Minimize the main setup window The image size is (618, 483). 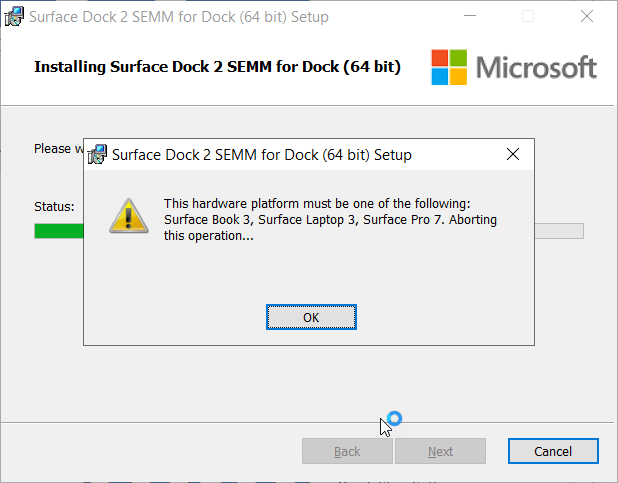pyautogui.click(x=476, y=16)
